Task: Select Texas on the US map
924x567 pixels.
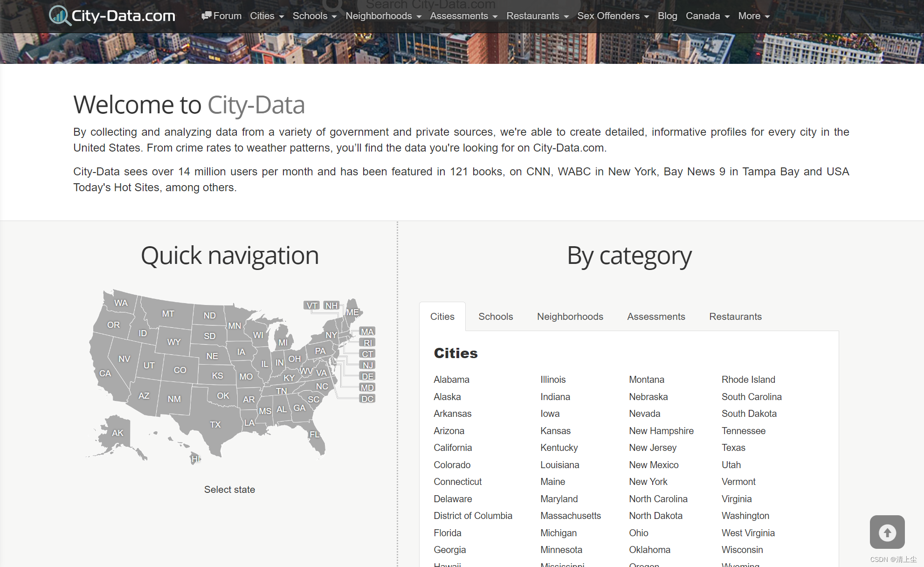Action: (215, 424)
